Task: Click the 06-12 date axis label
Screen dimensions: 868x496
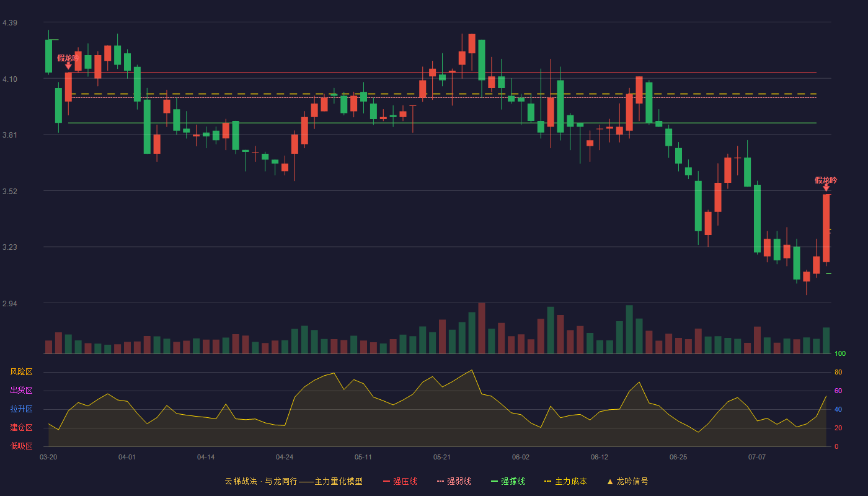Action: tap(600, 457)
